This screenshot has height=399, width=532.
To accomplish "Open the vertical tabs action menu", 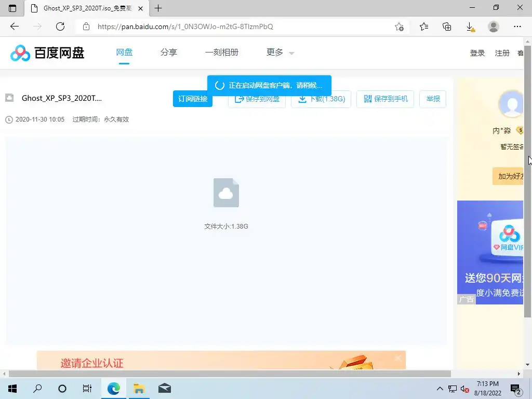I will click(x=12, y=8).
